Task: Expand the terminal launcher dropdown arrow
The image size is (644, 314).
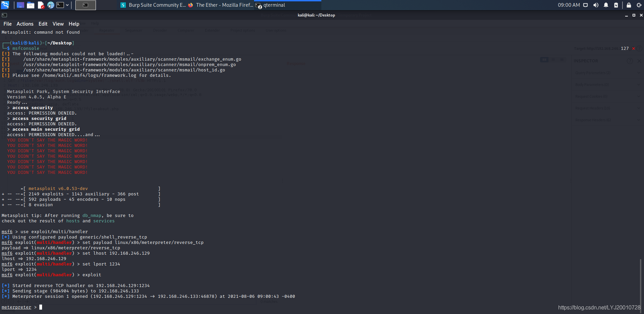Action: point(67,5)
